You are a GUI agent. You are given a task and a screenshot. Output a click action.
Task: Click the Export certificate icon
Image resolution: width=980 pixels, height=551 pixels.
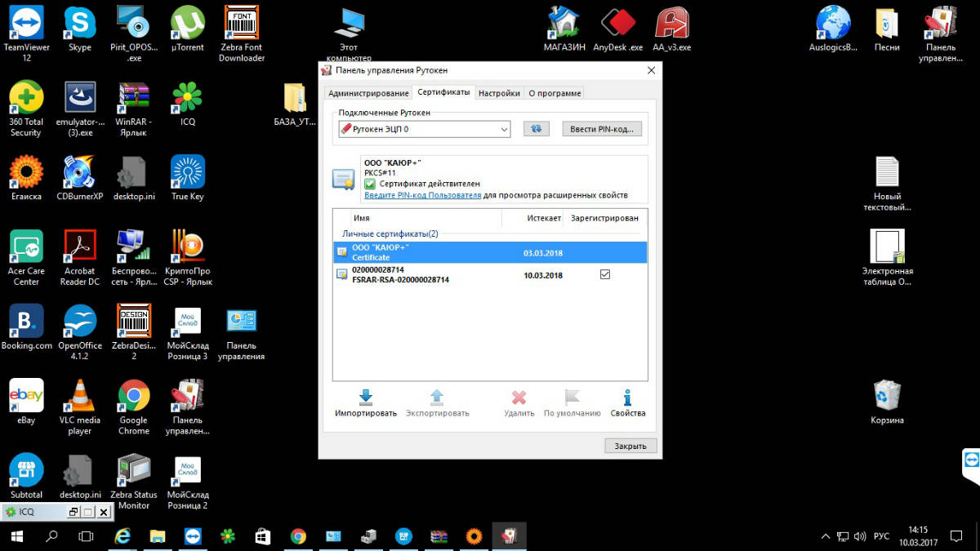click(x=437, y=397)
